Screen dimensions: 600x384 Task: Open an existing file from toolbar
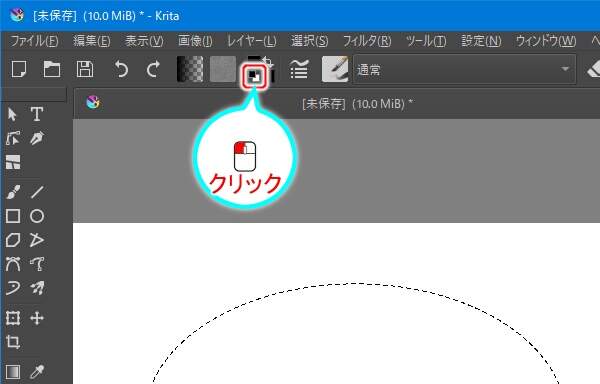click(52, 69)
